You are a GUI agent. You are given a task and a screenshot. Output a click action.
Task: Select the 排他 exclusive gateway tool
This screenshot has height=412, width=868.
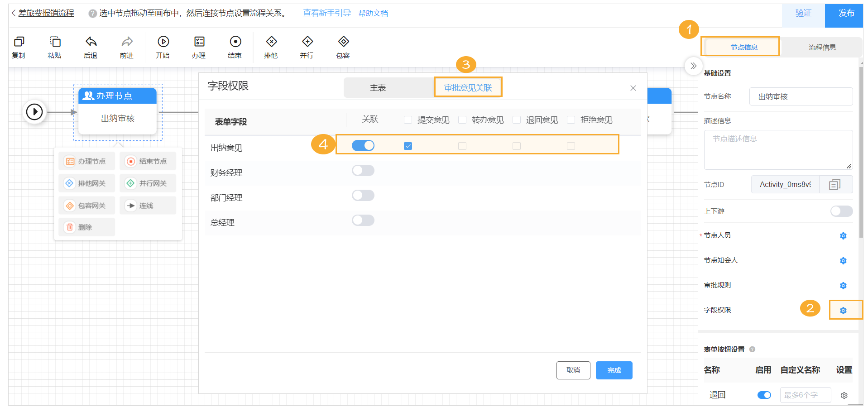[271, 47]
